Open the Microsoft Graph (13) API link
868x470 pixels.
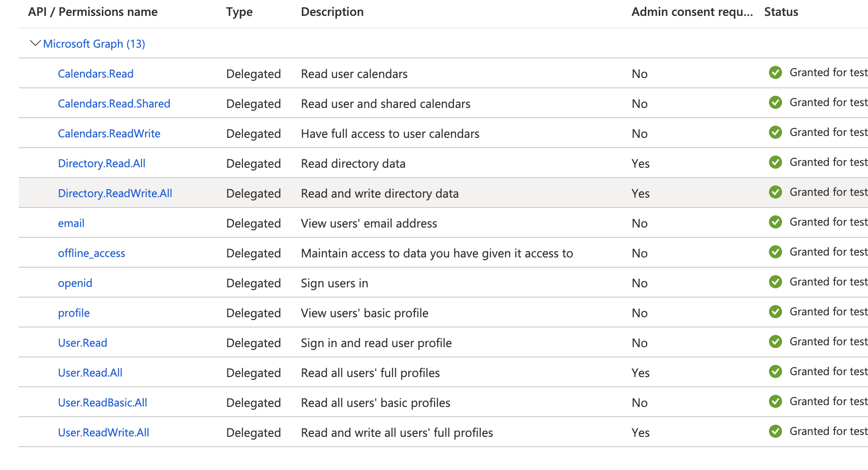pos(94,44)
